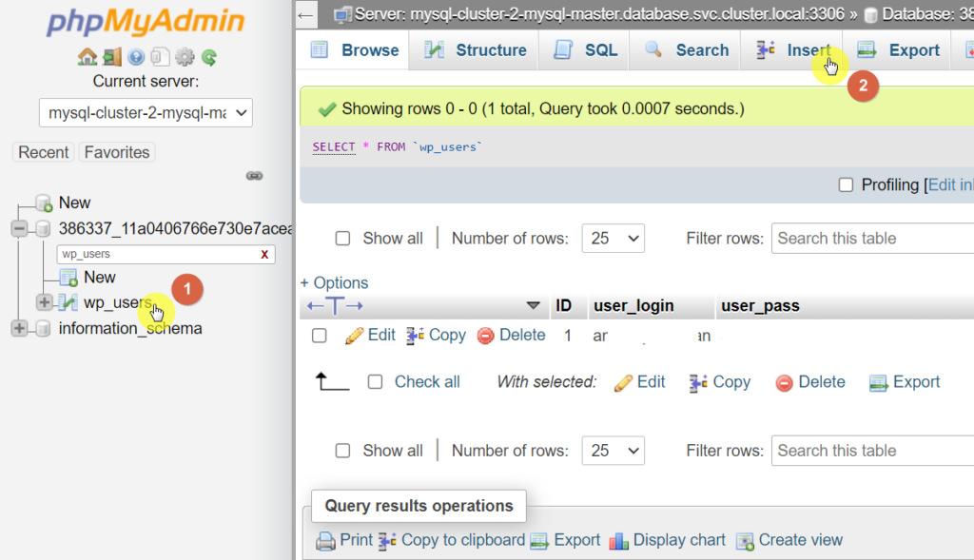Image resolution: width=974 pixels, height=560 pixels.
Task: Click the New table icon under database
Action: click(x=68, y=278)
